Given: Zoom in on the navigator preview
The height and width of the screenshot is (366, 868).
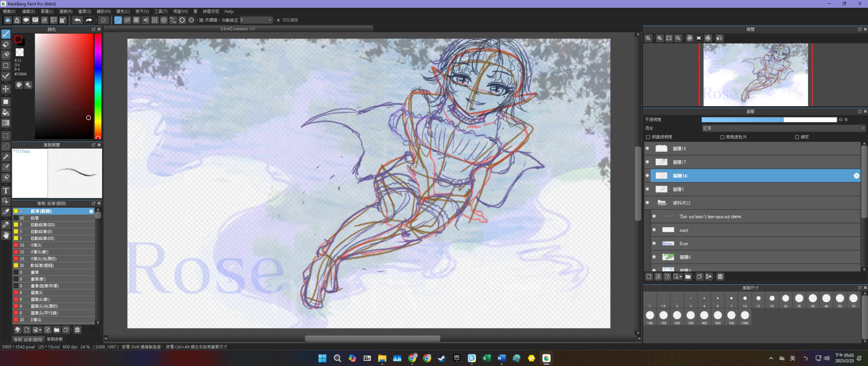Looking at the screenshot, I should (659, 38).
